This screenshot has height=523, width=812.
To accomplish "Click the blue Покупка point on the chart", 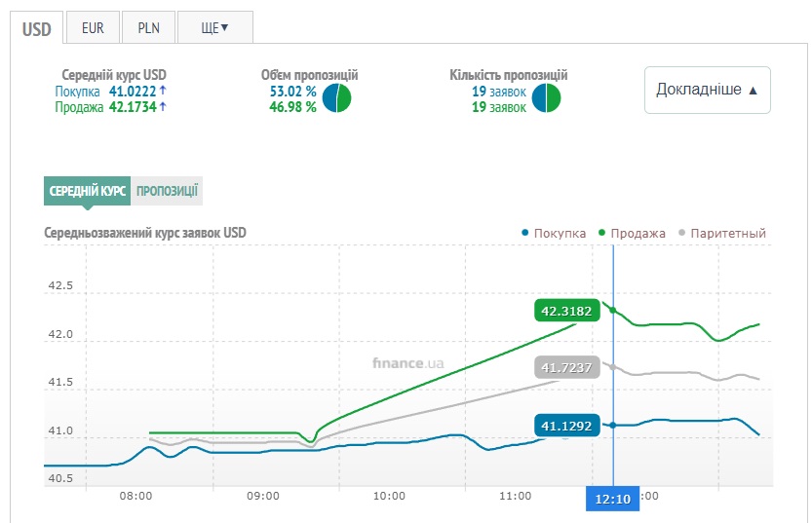I will (x=613, y=425).
